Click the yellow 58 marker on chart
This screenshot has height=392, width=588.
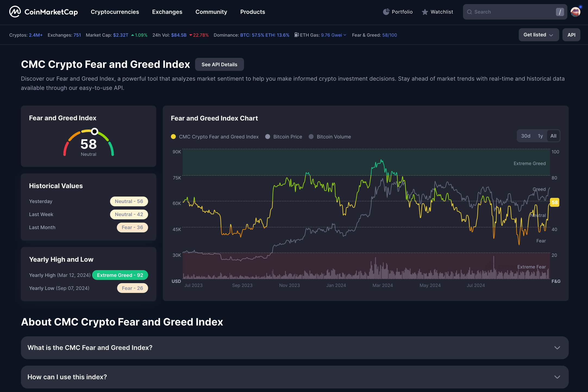coord(555,202)
